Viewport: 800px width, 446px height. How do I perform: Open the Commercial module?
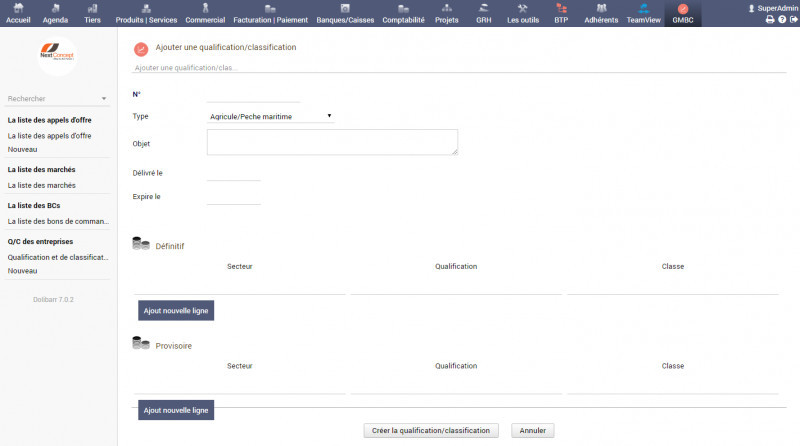(205, 14)
